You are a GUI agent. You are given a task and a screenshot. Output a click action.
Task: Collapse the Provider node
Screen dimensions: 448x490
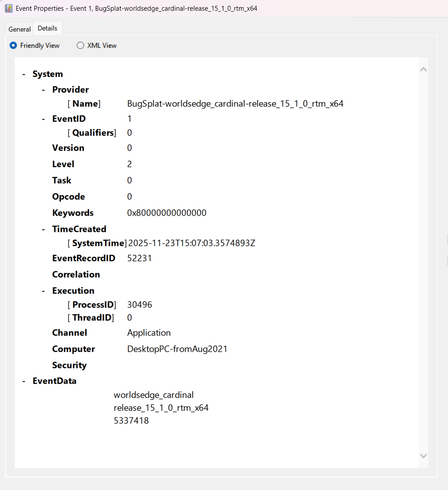click(43, 90)
